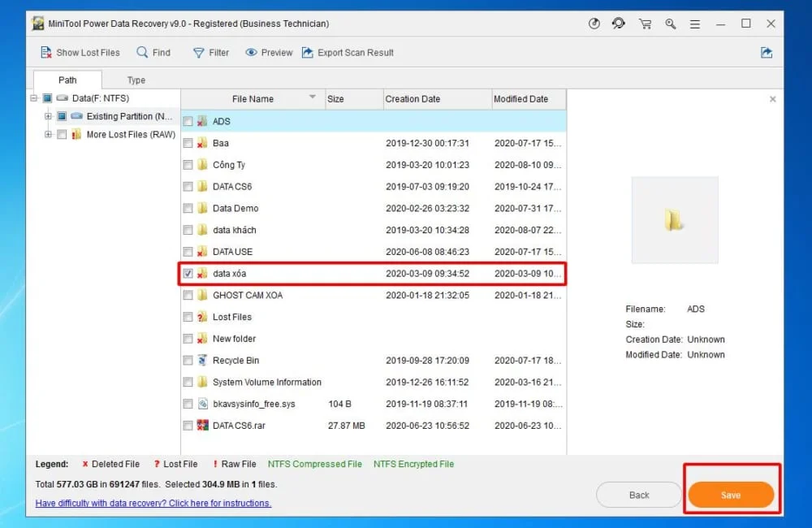
Task: Tick the DATA USE checkbox
Action: point(188,252)
